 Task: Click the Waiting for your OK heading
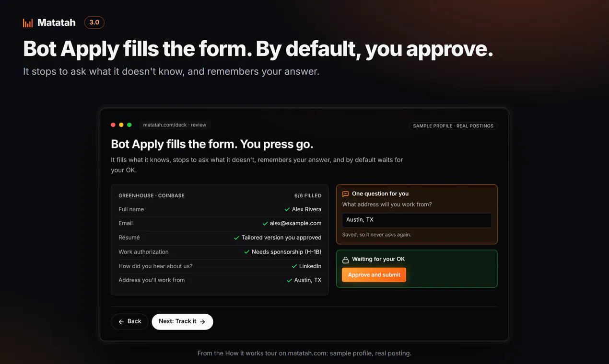click(x=378, y=259)
